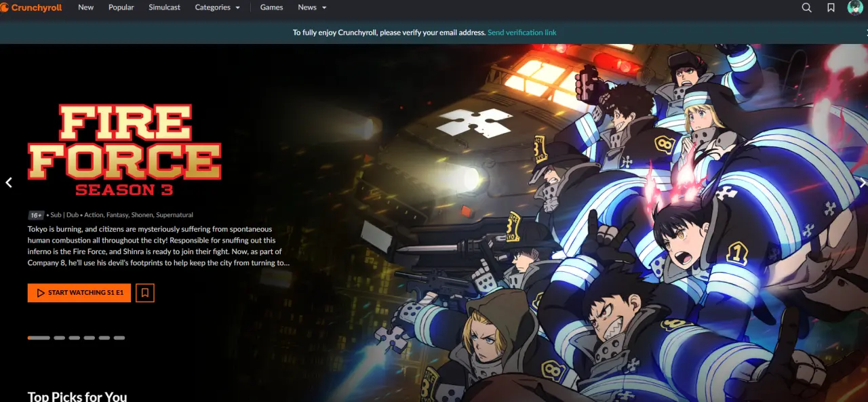Expand the Categories dropdown

[218, 7]
